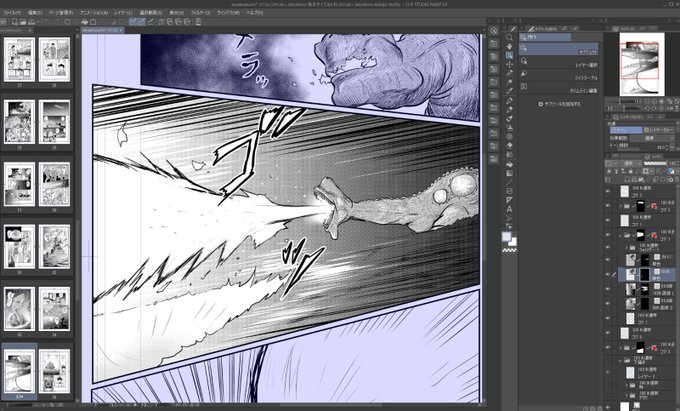The width and height of the screenshot is (680, 411).
Task: Toggle visibility of topmost layer in list
Action: [x=607, y=191]
